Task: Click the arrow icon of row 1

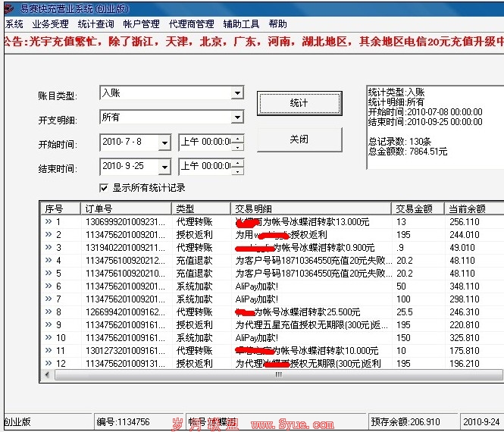Action: coord(49,222)
